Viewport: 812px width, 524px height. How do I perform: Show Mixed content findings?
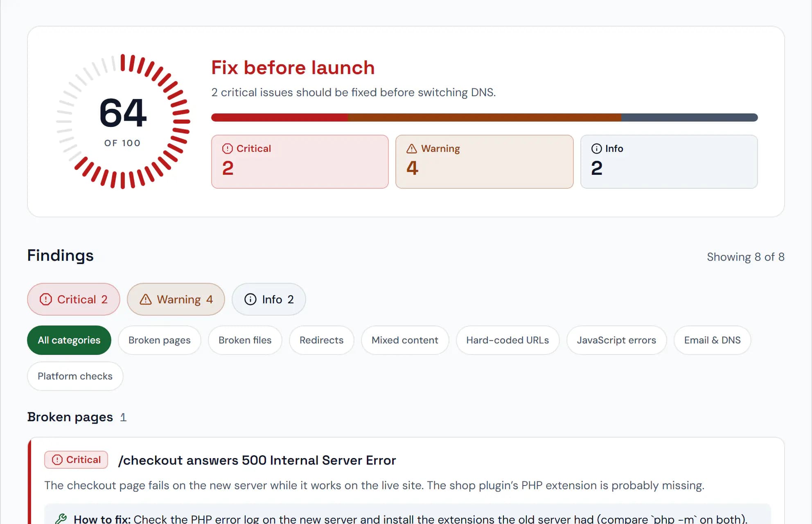click(405, 340)
